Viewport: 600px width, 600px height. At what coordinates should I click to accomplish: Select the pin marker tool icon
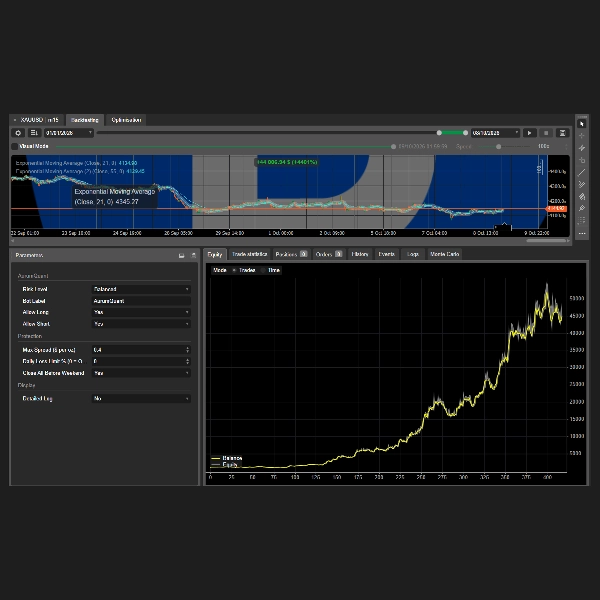pyautogui.click(x=582, y=209)
